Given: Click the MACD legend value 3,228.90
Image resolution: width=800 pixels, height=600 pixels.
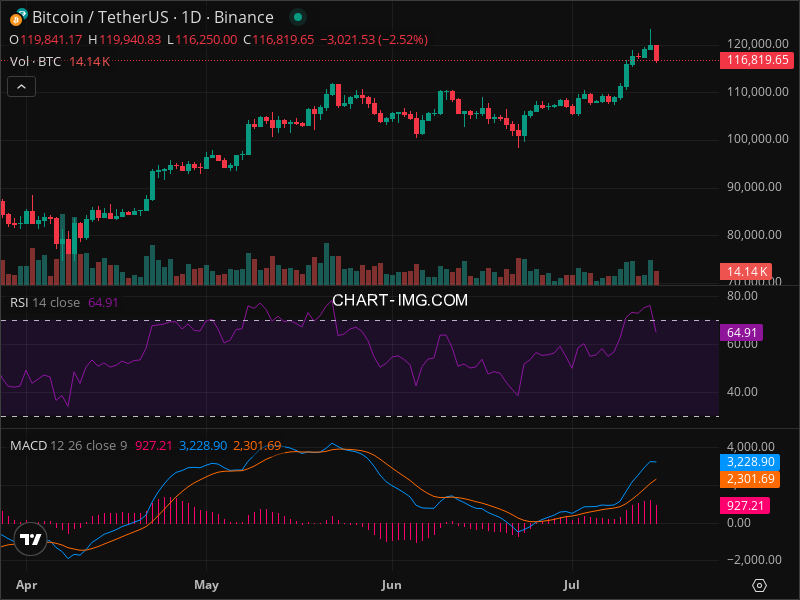Looking at the screenshot, I should point(203,445).
